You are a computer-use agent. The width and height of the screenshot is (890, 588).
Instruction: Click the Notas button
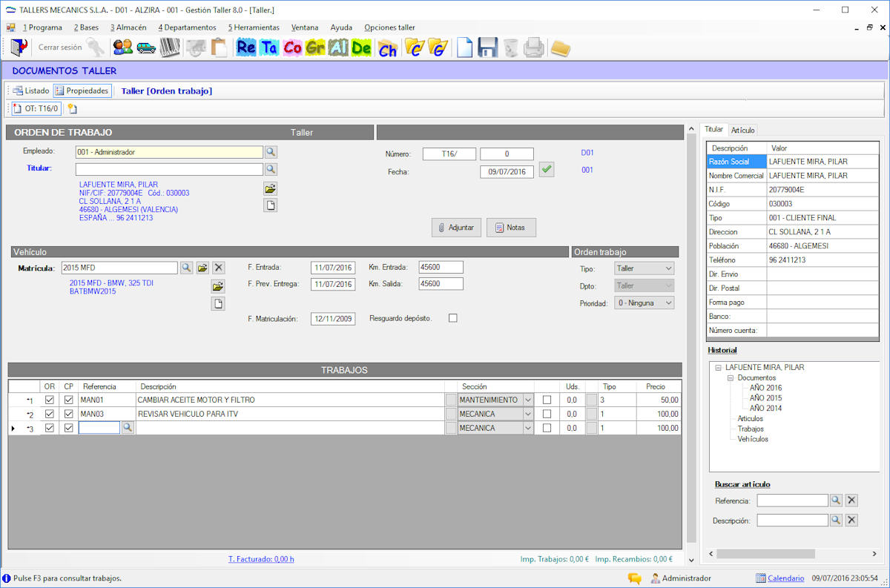pyautogui.click(x=511, y=228)
